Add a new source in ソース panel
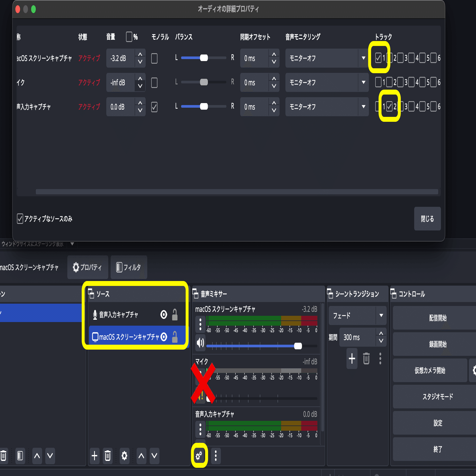 click(95, 456)
